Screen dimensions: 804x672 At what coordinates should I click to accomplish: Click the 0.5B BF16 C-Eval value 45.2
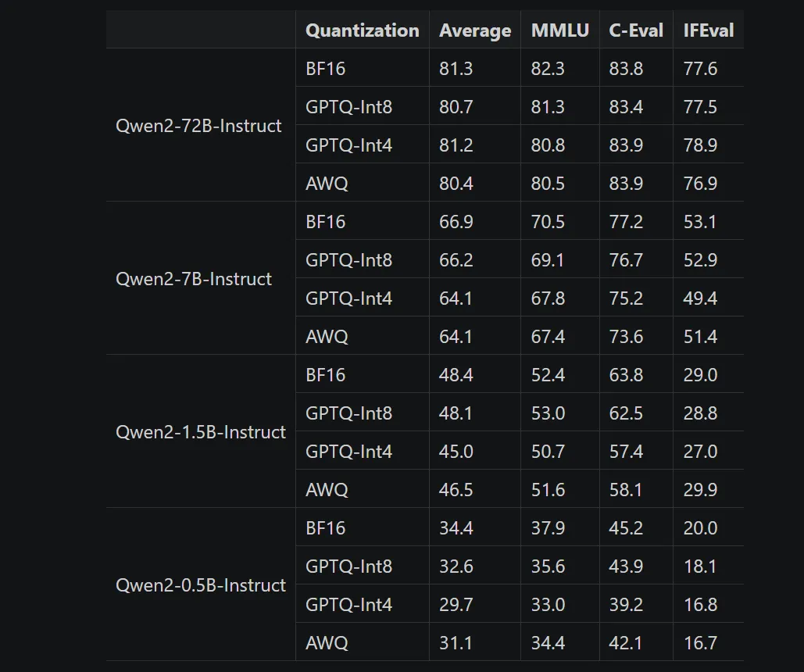pyautogui.click(x=626, y=528)
